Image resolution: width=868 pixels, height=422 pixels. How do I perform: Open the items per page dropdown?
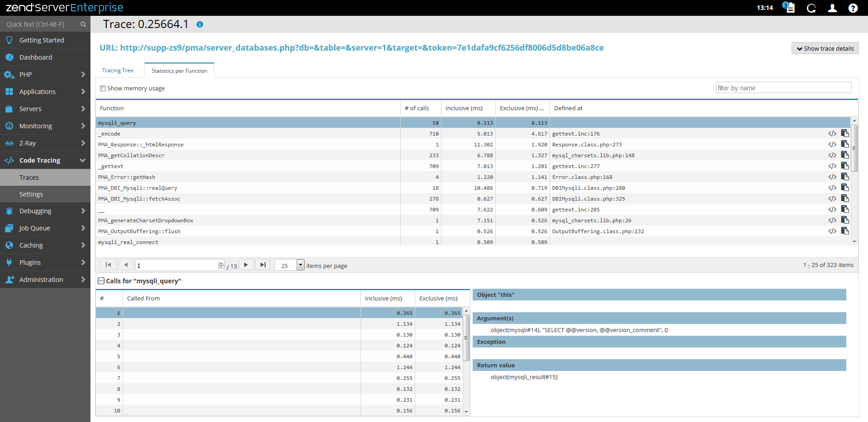[x=300, y=265]
